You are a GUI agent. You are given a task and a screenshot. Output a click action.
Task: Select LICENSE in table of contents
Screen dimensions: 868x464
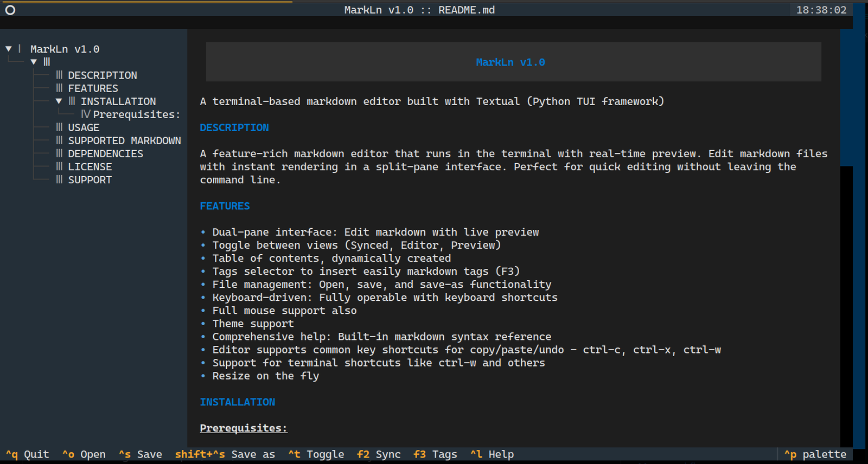coord(90,167)
